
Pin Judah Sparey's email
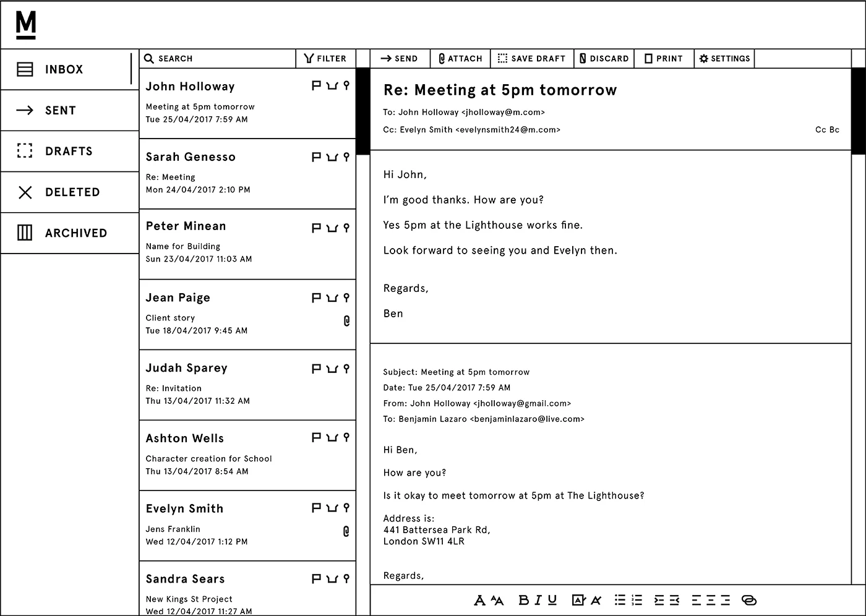[346, 369]
